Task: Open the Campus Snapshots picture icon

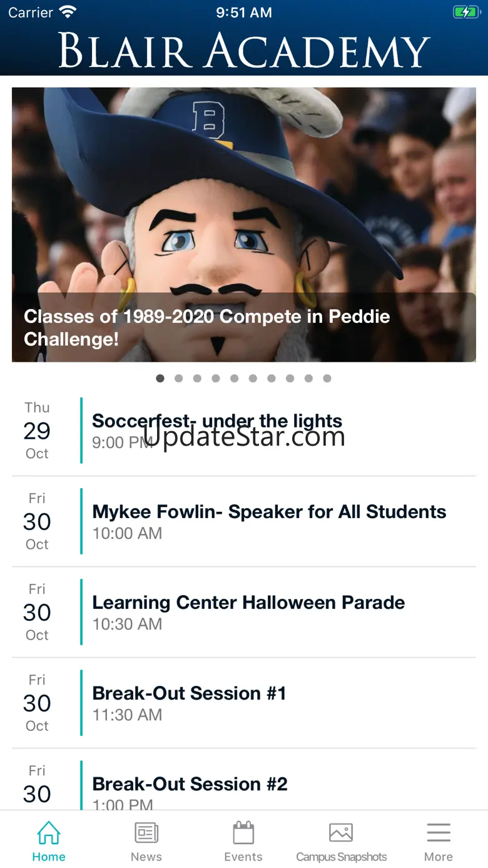Action: coord(341,834)
